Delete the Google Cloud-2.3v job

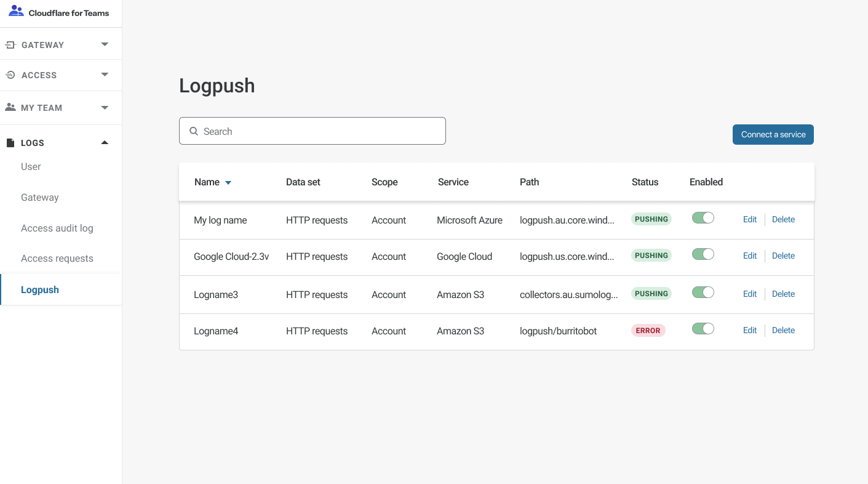tap(783, 256)
